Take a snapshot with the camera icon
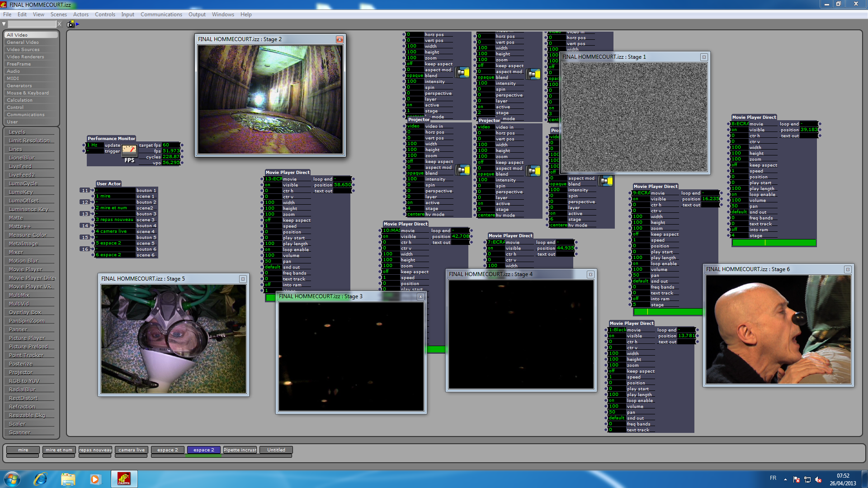868x488 pixels. click(x=71, y=24)
